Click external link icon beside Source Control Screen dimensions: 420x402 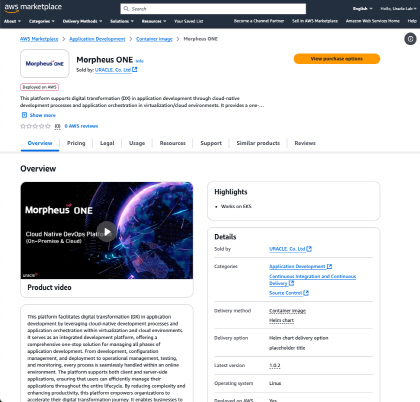306,293
